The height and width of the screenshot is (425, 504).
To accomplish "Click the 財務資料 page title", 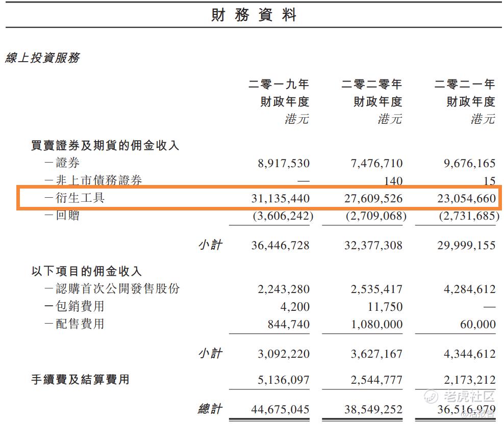I will point(252,15).
